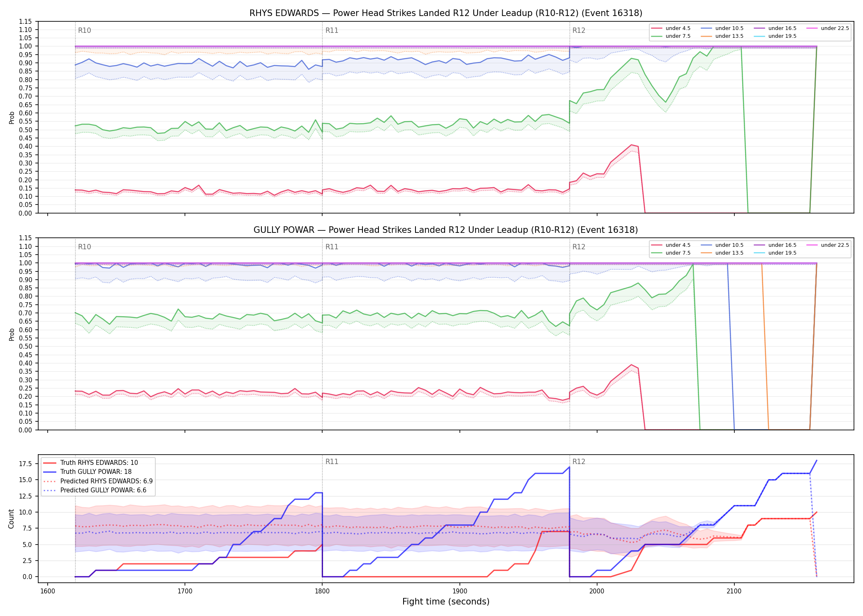Click R11 round marker in Rhys Edwards chart
Screen dimensions: 863x616
(332, 30)
